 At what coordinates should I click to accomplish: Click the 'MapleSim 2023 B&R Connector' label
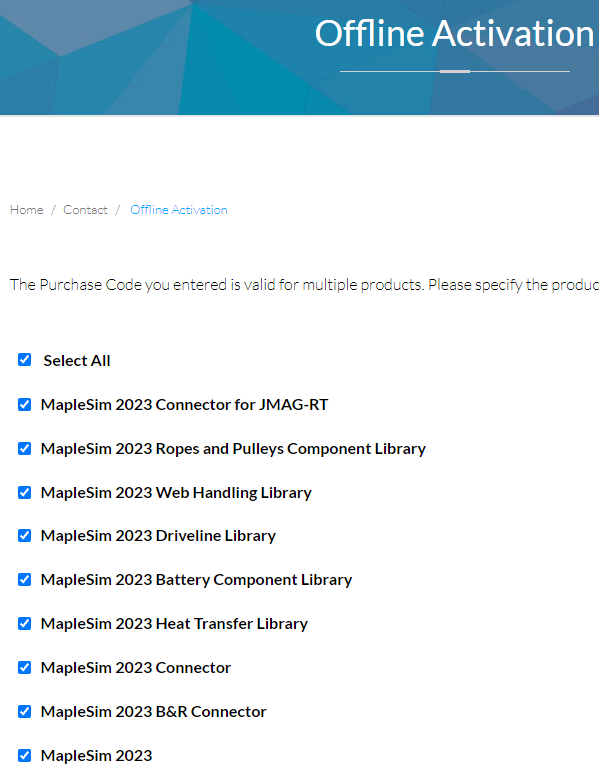pyautogui.click(x=153, y=712)
